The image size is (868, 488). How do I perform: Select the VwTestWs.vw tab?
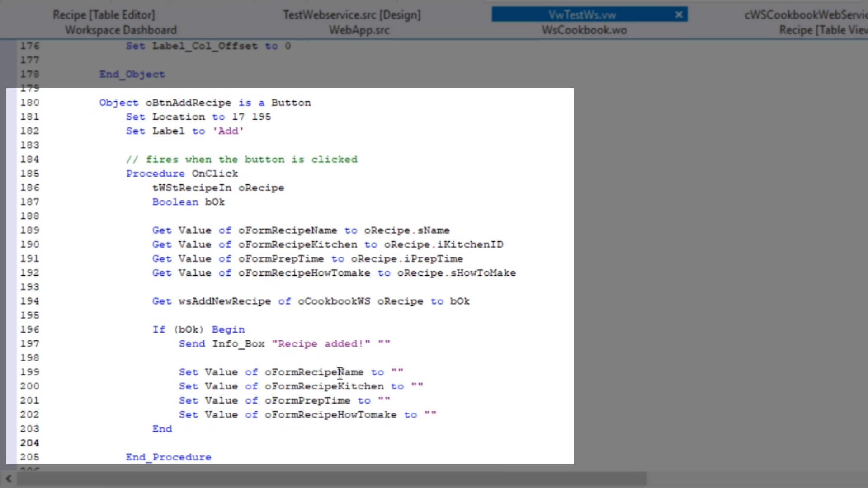pos(582,15)
